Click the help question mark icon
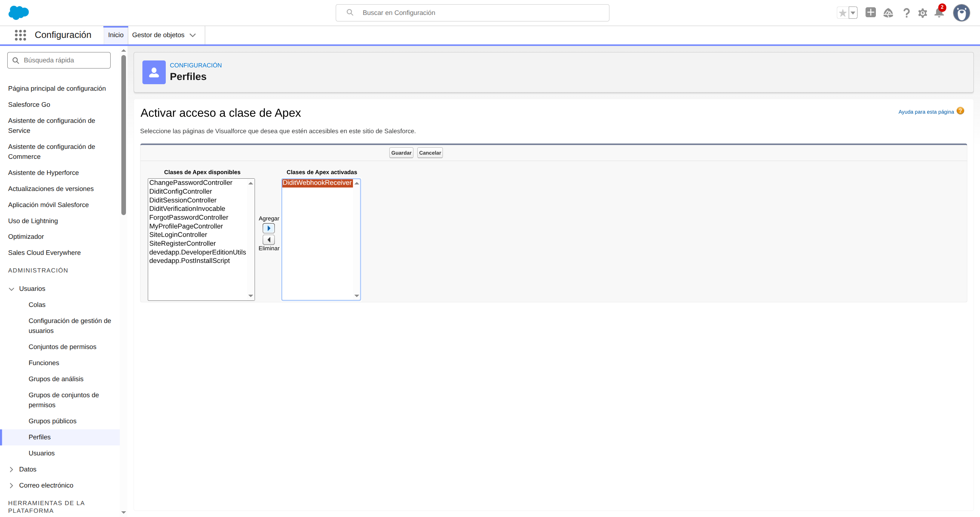The image size is (980, 517). point(906,13)
